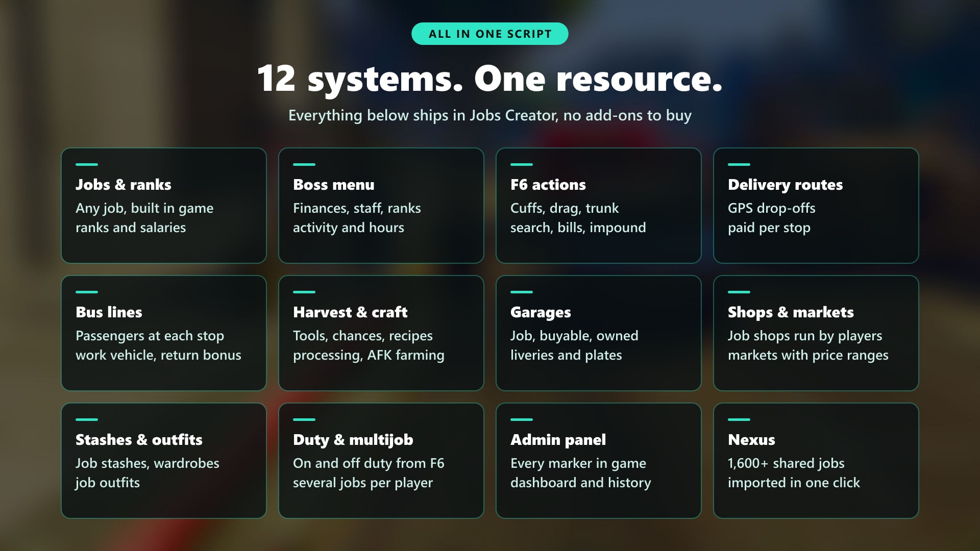Open the Harvest & craft card title
980x551 pixels.
(x=350, y=312)
